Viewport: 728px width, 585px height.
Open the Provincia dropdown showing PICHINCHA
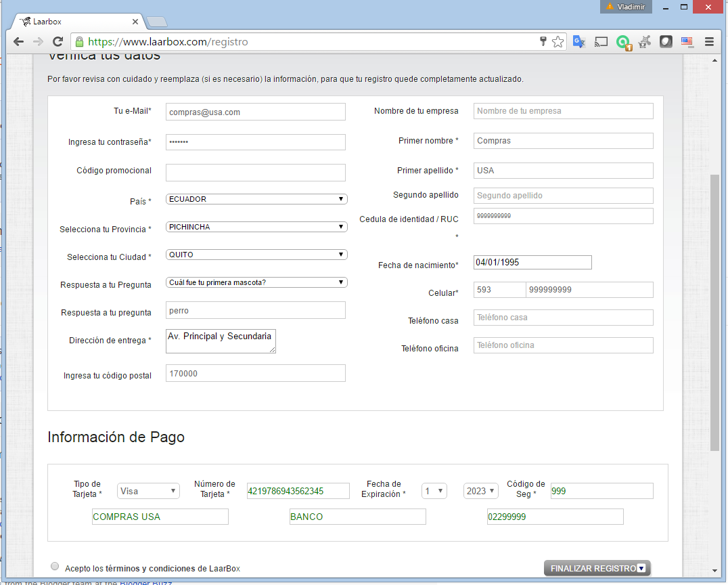click(256, 227)
